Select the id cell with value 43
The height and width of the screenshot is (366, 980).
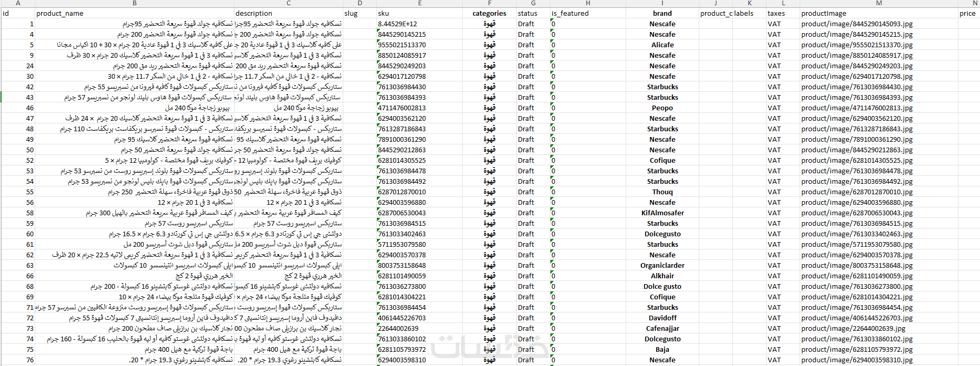pyautogui.click(x=18, y=97)
